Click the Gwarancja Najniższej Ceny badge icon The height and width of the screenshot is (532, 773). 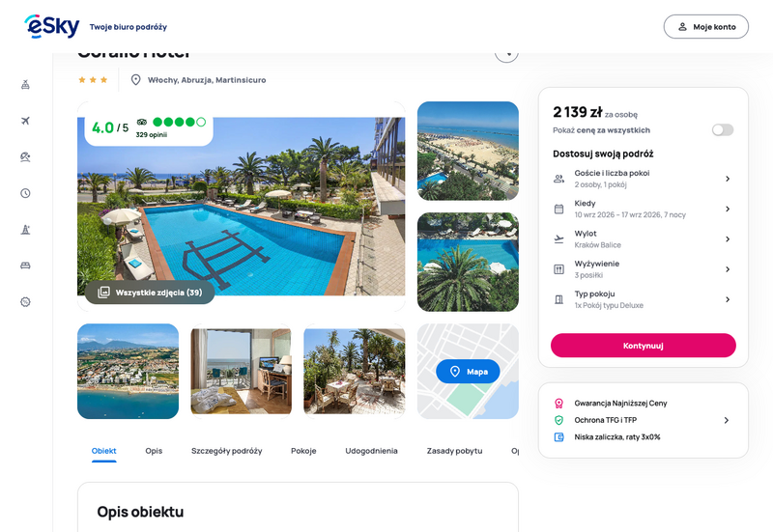pyautogui.click(x=558, y=404)
